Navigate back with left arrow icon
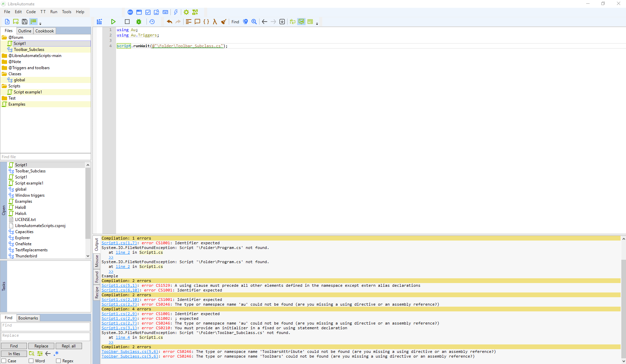Image resolution: width=626 pixels, height=364 pixels. coord(265,22)
